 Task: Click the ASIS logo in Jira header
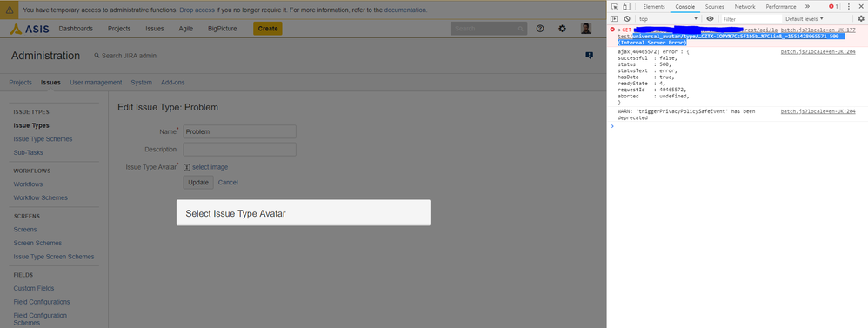(x=30, y=28)
